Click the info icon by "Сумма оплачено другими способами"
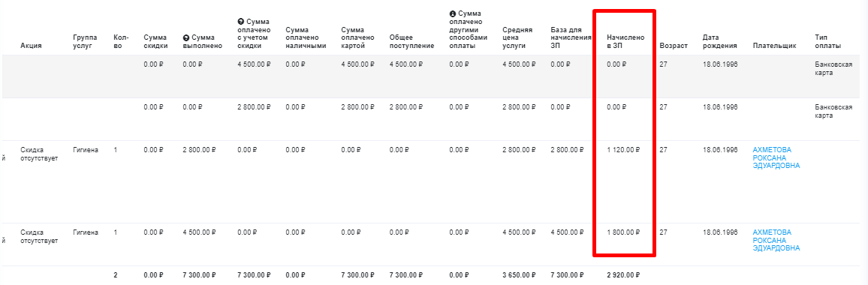The image size is (868, 285). [x=452, y=13]
